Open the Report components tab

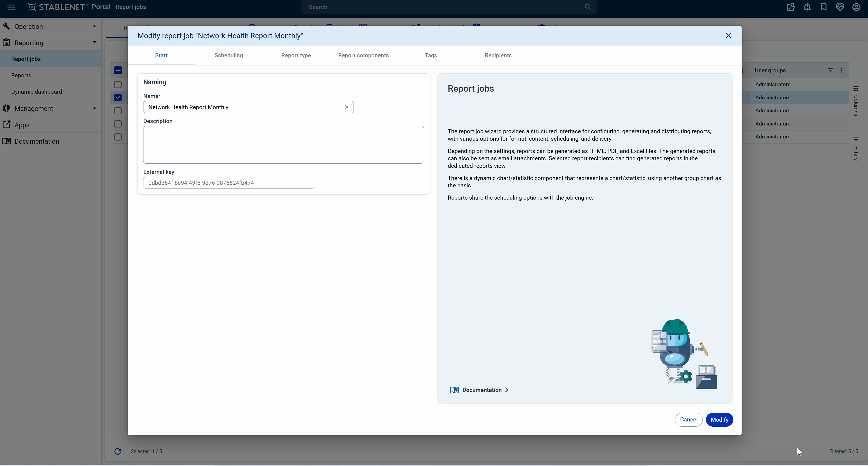pyautogui.click(x=363, y=56)
